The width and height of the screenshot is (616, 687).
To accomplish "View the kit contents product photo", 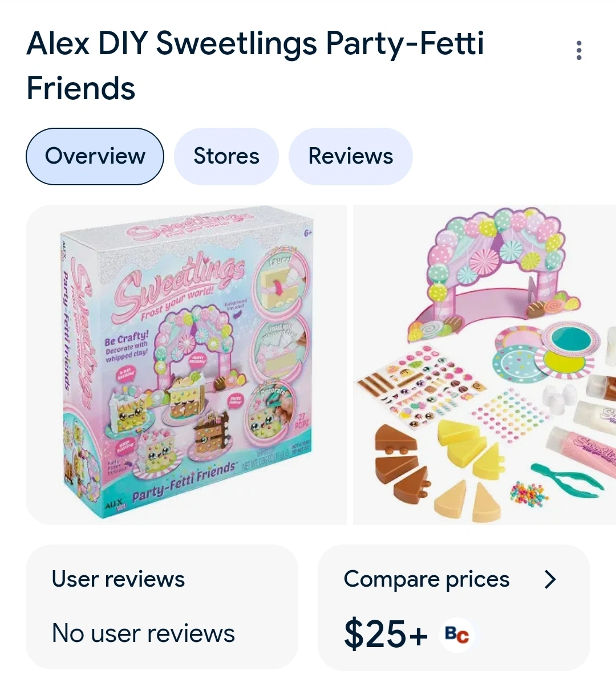I will point(485,365).
